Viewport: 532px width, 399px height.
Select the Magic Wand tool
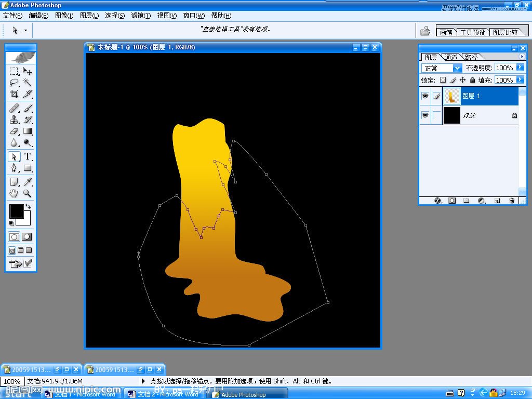[28, 83]
